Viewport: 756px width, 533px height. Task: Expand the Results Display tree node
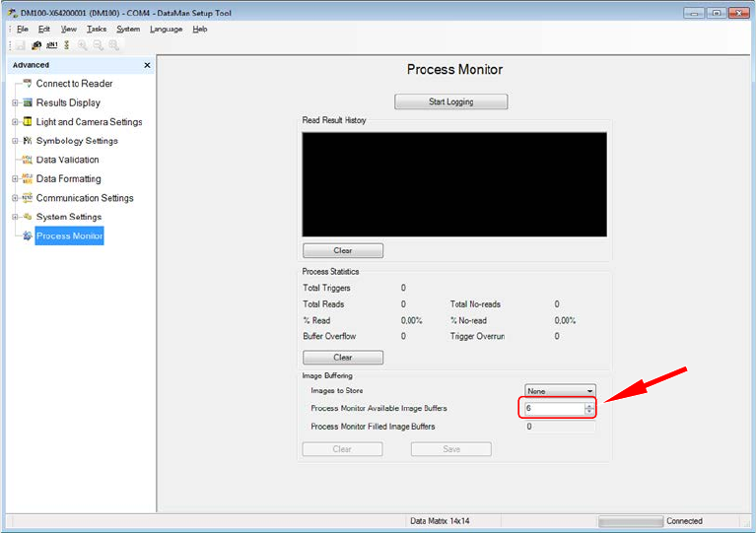pos(15,102)
